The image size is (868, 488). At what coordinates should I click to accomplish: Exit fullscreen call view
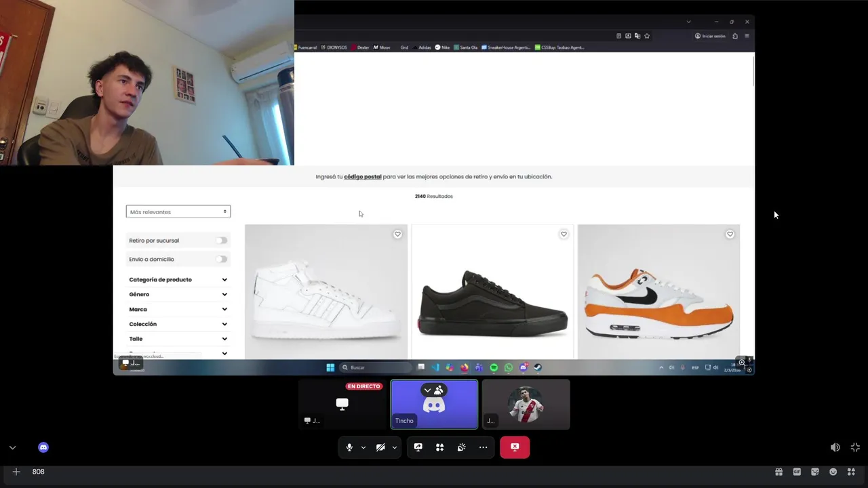coord(856,447)
